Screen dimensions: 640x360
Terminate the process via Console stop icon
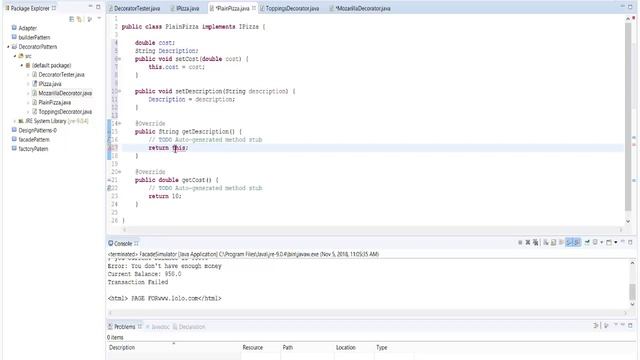(x=520, y=242)
